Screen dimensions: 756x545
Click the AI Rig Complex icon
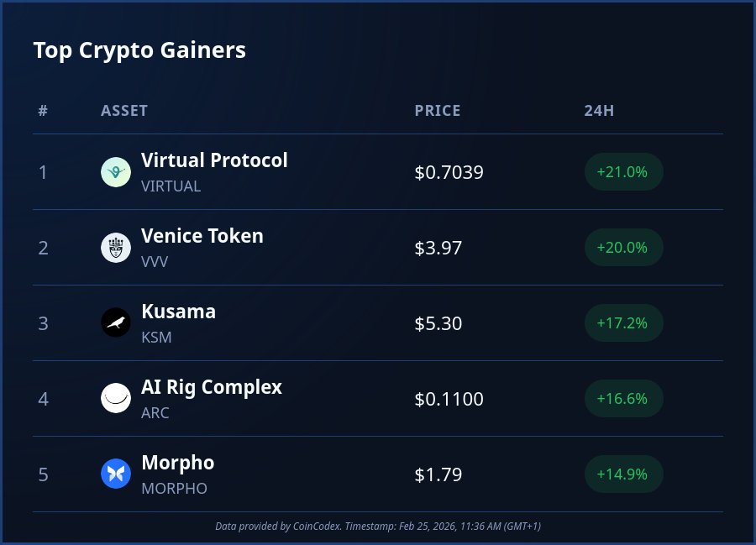pos(116,399)
